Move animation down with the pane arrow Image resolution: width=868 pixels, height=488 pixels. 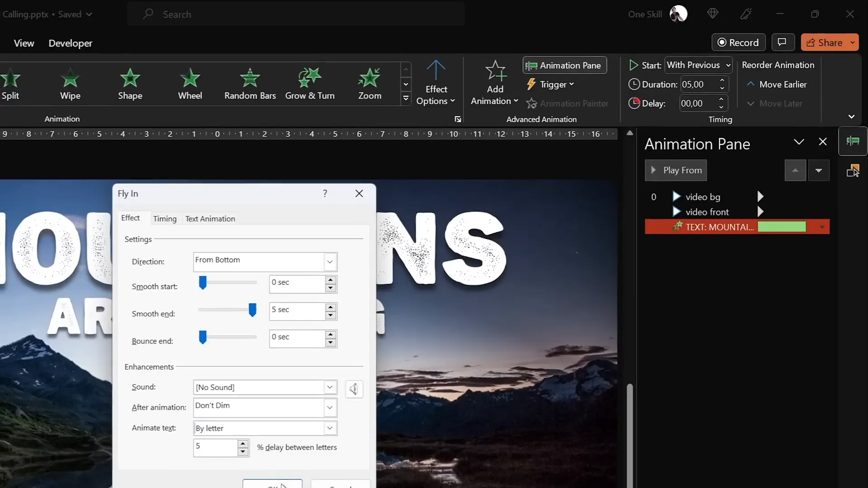click(819, 170)
